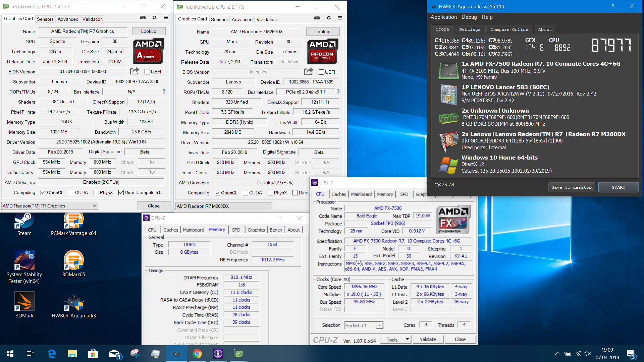Toggle OpenCL checkbox in right GPU-Z
Screen dimensions: 644x362
pyautogui.click(x=217, y=193)
